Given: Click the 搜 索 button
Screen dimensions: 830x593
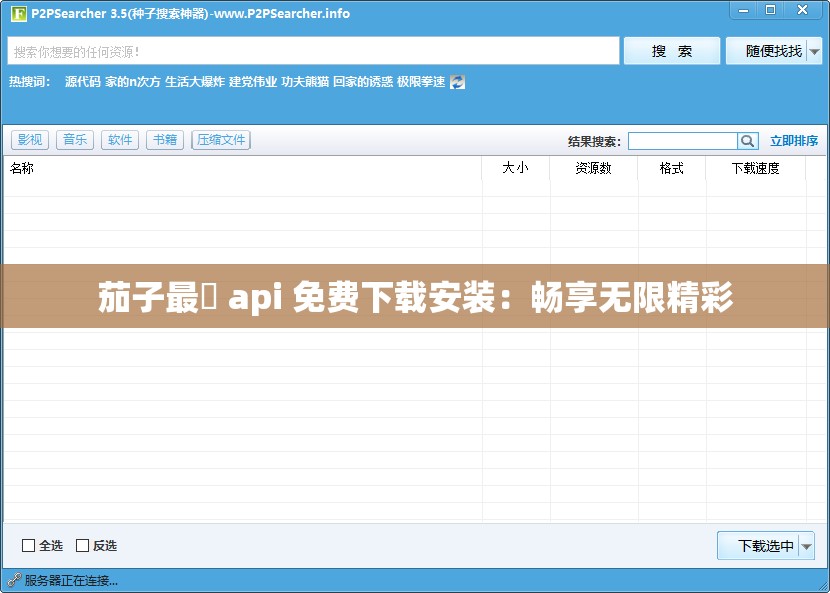Looking at the screenshot, I should pyautogui.click(x=672, y=51).
